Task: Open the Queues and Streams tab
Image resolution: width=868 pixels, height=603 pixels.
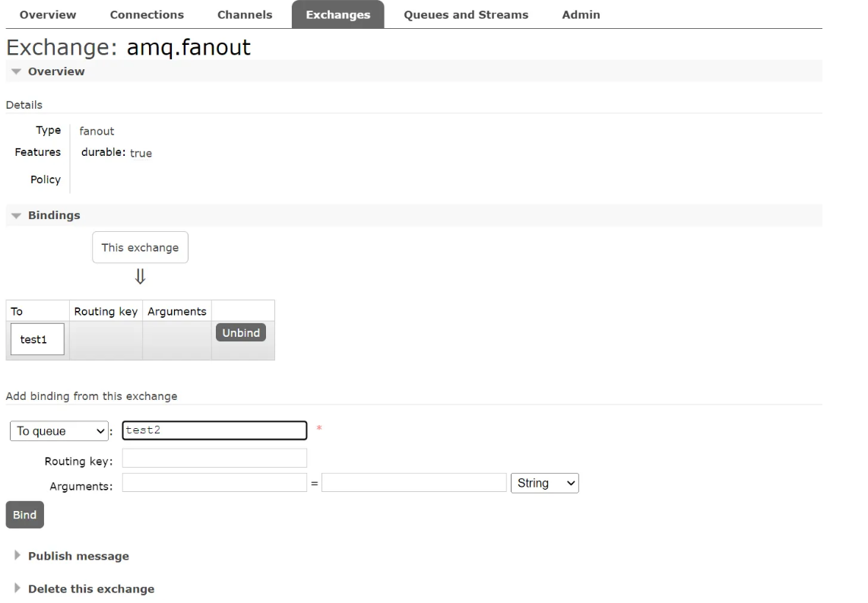Action: click(x=465, y=14)
